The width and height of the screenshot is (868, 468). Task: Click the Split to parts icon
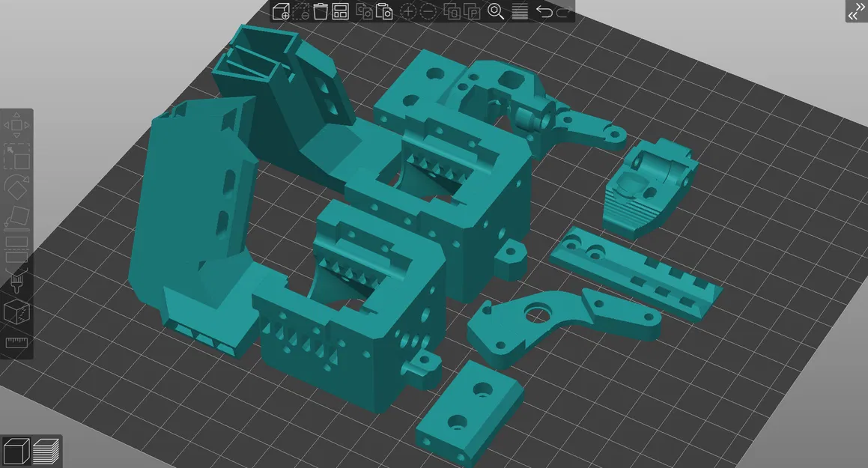(472, 11)
